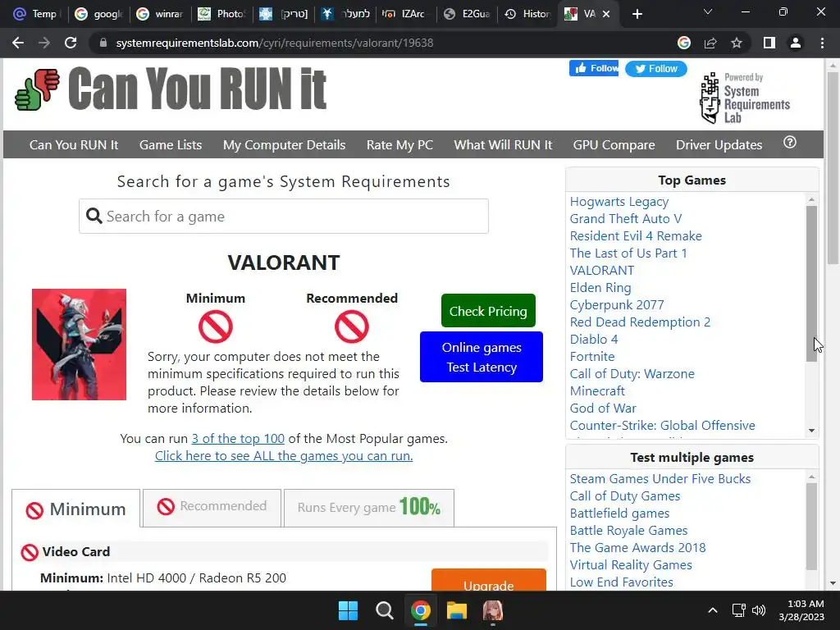The width and height of the screenshot is (840, 630).
Task: Open the tab search chevron
Action: tap(708, 11)
